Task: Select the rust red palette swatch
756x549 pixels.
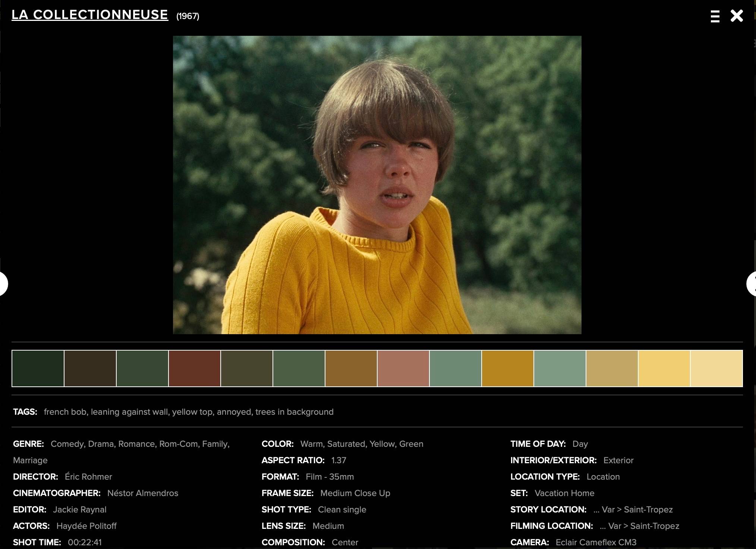Action: pyautogui.click(x=195, y=368)
